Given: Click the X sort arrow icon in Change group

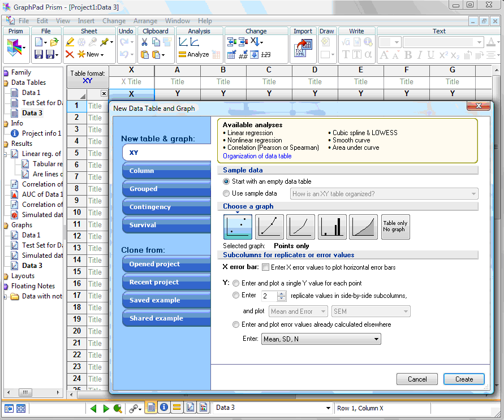Looking at the screenshot, I should point(256,42).
